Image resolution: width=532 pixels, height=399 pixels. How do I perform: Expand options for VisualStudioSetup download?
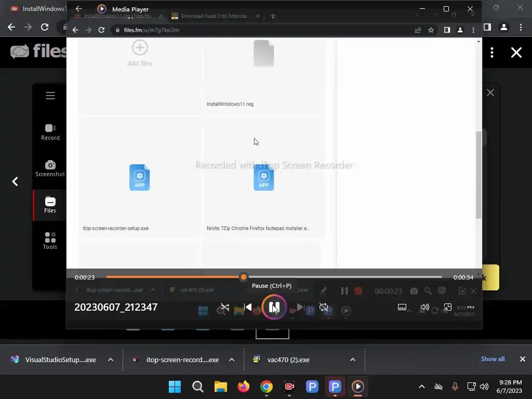tap(111, 360)
